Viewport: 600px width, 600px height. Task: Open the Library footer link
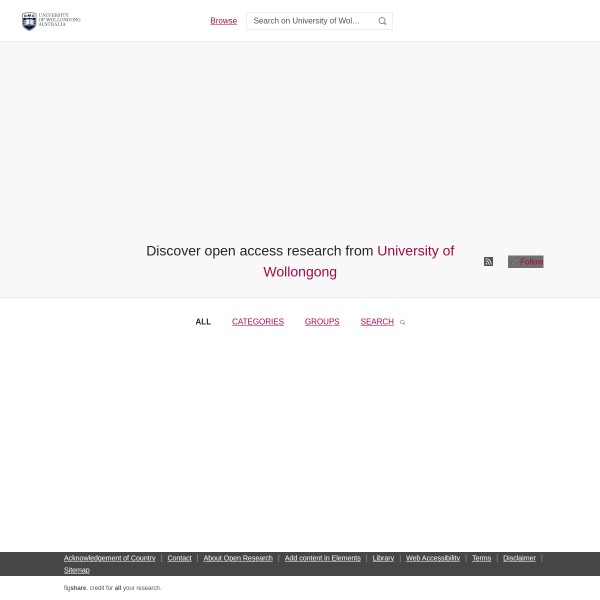tap(383, 558)
